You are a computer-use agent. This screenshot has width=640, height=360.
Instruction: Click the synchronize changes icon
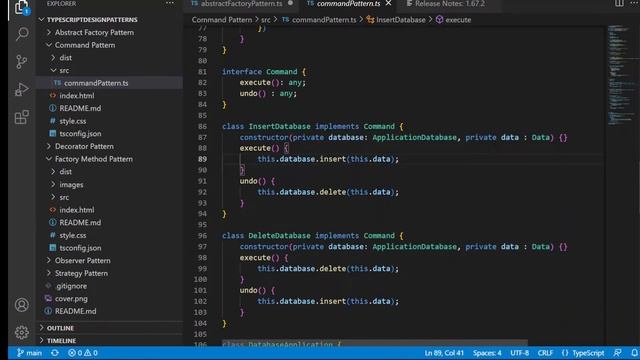coord(55,353)
